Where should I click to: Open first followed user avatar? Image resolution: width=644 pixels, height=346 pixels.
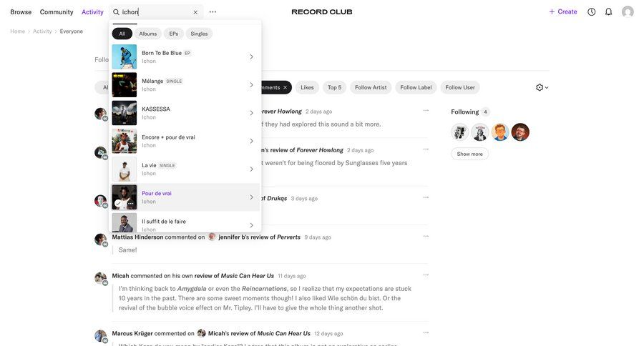click(460, 132)
